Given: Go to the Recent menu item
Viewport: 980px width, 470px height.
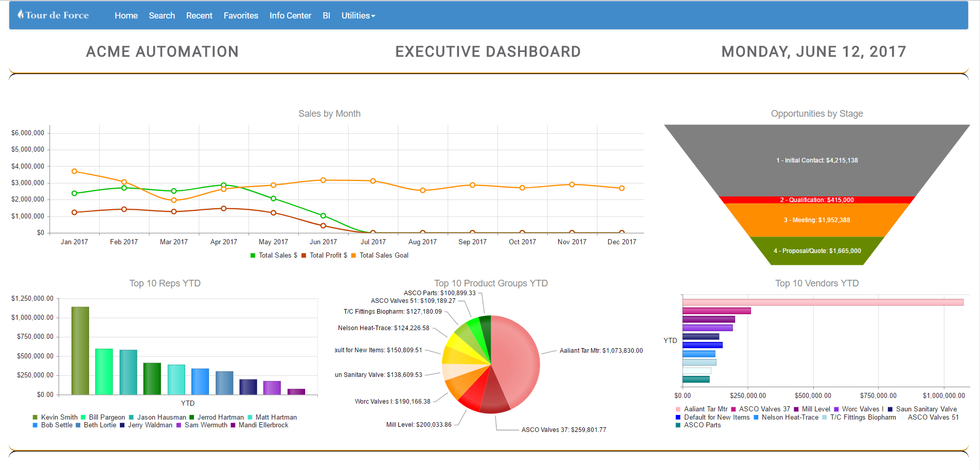Looking at the screenshot, I should point(199,15).
